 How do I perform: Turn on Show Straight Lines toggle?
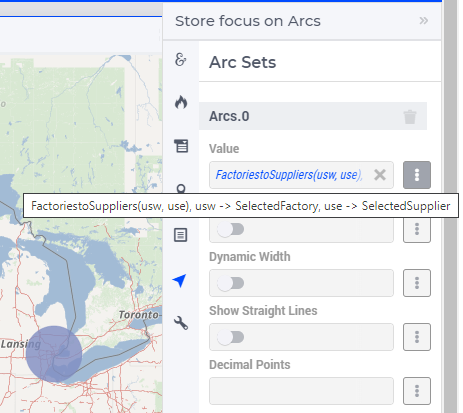point(231,337)
